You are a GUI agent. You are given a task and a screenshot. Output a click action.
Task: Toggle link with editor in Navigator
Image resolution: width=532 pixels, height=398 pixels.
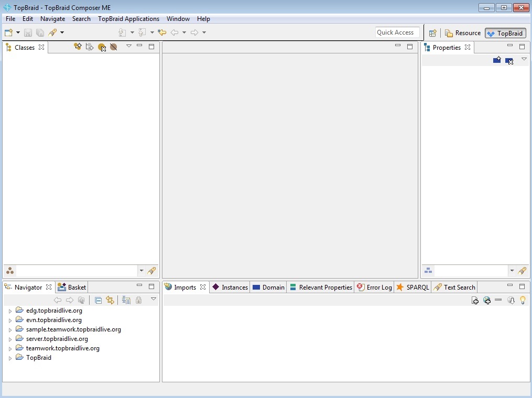tap(110, 300)
